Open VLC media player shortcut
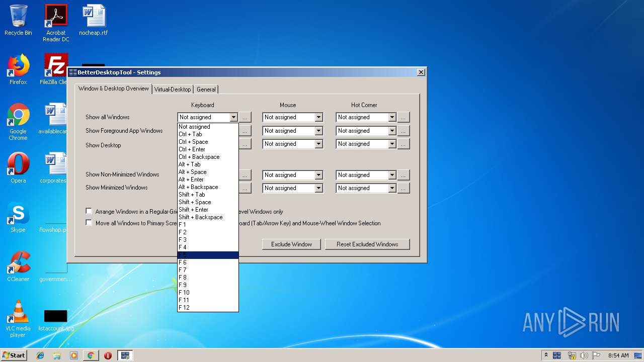This screenshot has height=362, width=644. [x=18, y=319]
